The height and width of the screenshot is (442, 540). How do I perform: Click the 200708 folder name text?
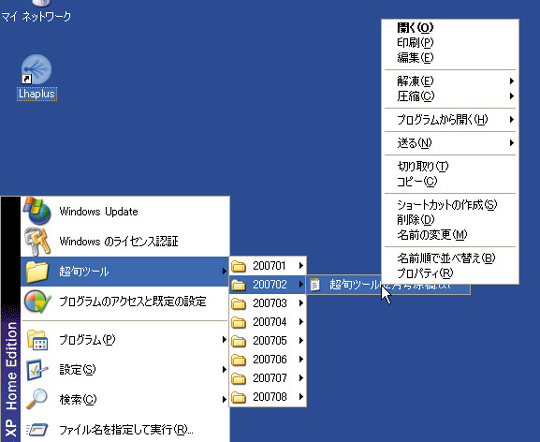[x=270, y=397]
